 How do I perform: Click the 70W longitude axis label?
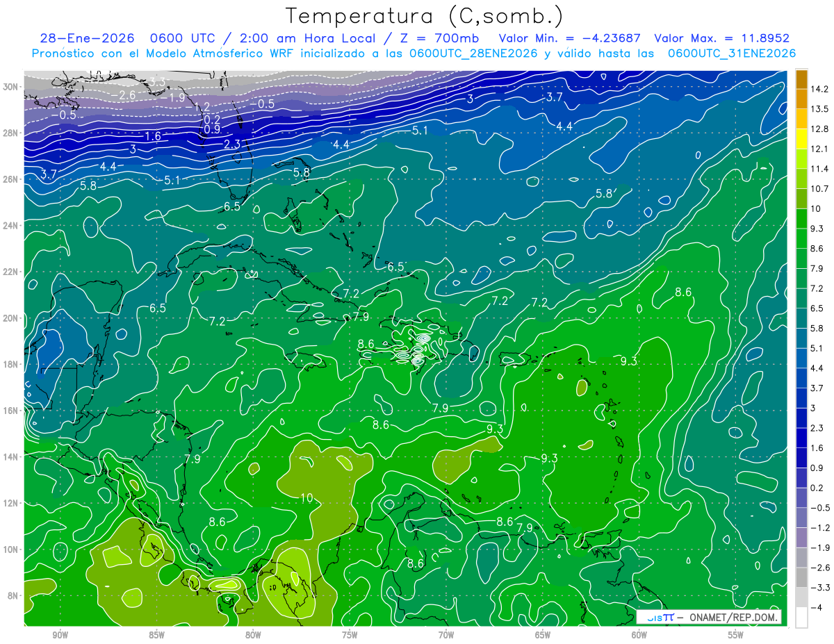coord(446,635)
